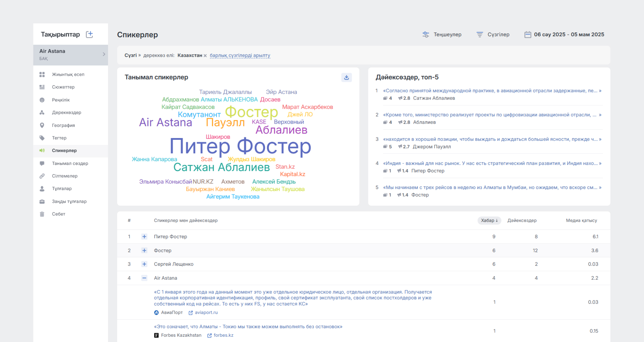Click the Тегтер tag icon
Image resolution: width=644 pixels, height=342 pixels.
point(42,138)
